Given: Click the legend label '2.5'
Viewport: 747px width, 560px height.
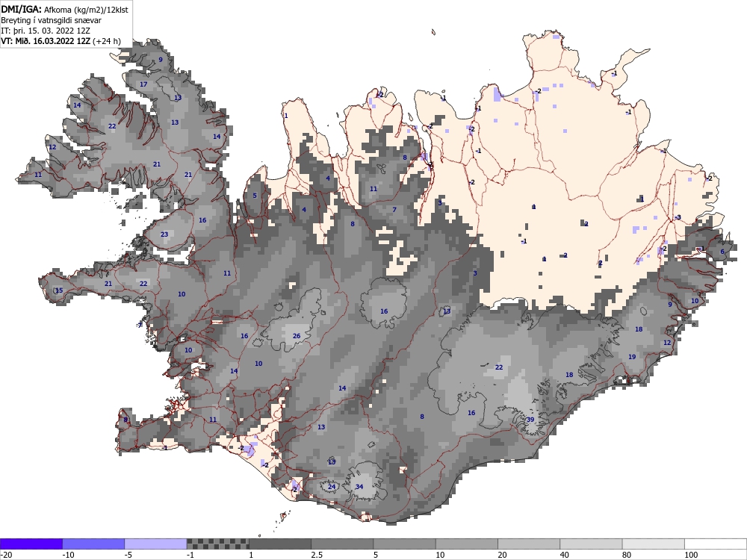Looking at the screenshot, I should click(x=317, y=556).
